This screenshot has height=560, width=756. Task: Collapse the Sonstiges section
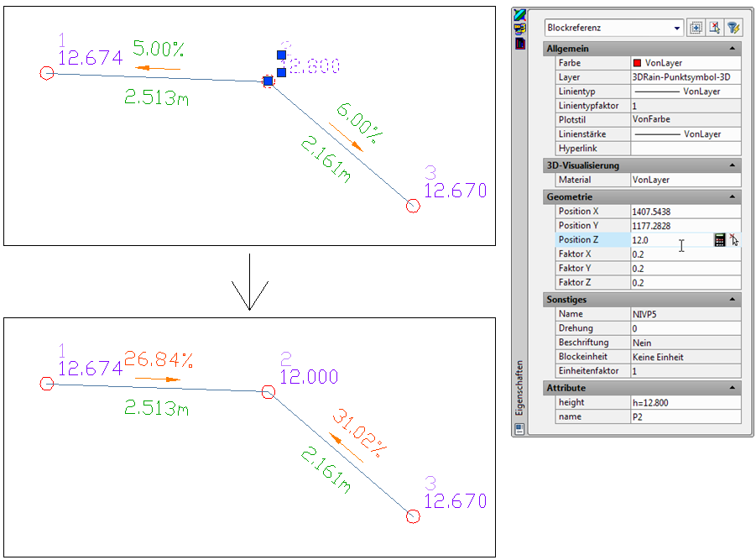click(733, 300)
